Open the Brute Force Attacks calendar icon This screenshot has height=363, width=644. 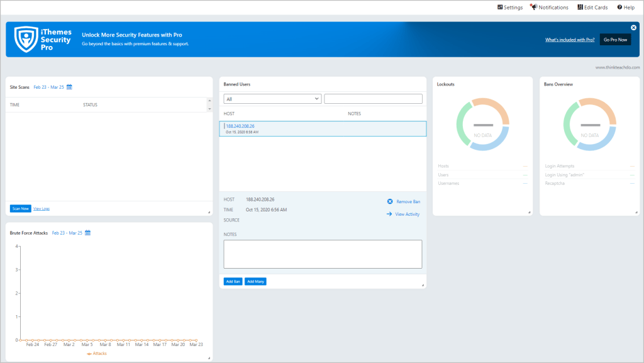point(87,233)
